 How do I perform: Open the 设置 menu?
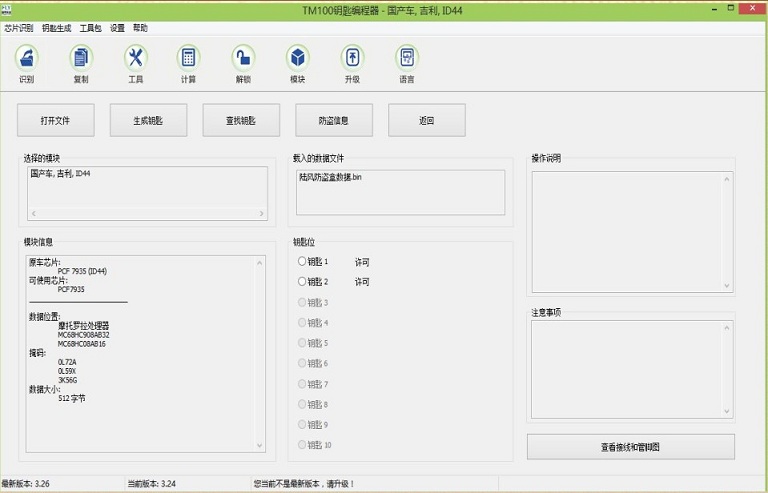pyautogui.click(x=117, y=28)
